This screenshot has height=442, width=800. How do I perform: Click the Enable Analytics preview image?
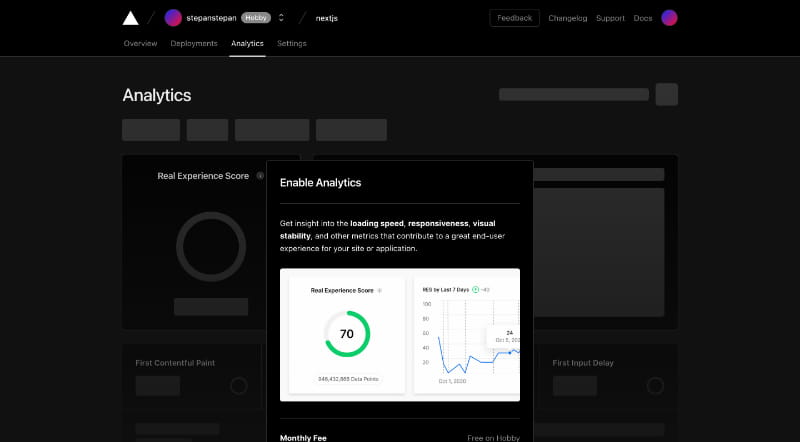point(400,335)
